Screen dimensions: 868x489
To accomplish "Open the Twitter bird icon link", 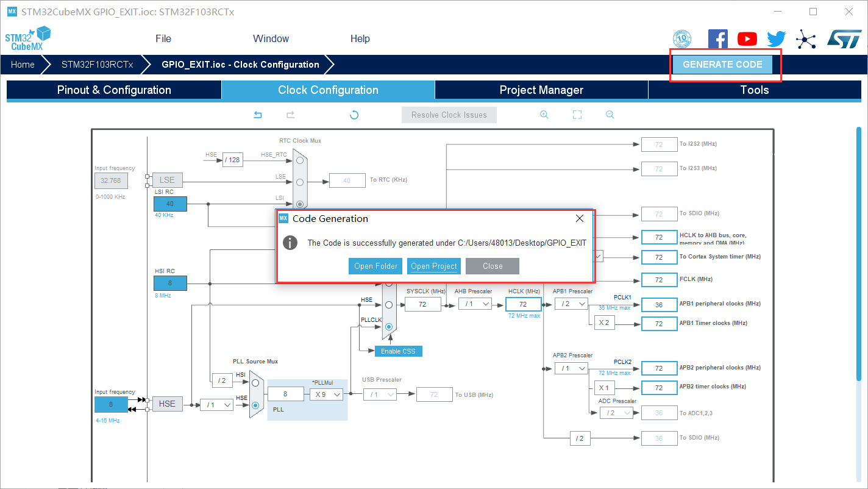I will coord(777,39).
